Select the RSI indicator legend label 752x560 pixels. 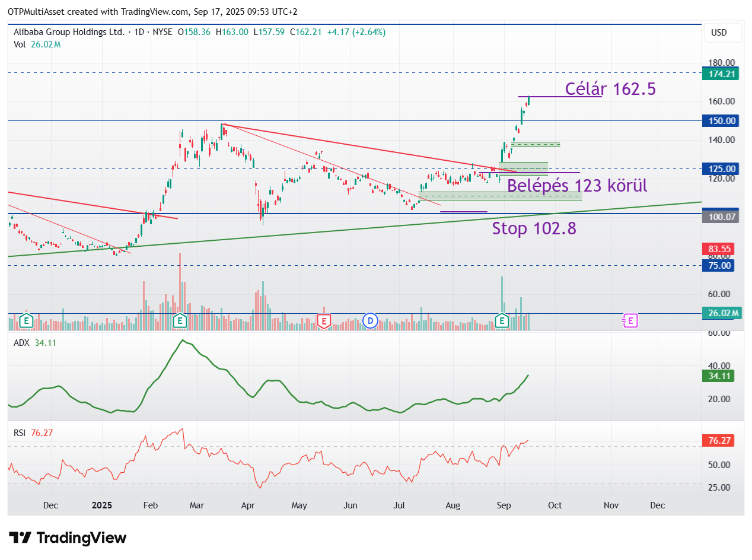pos(21,433)
